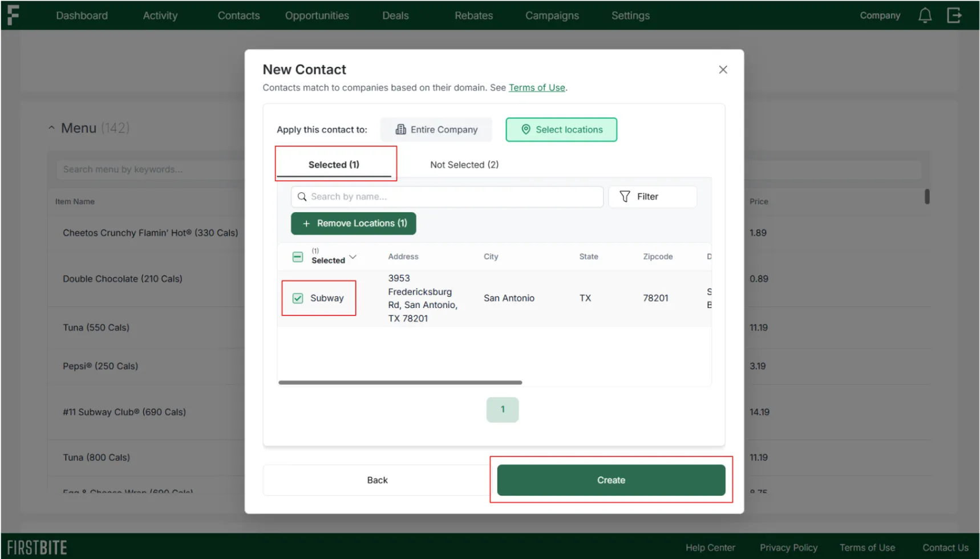Toggle the header select-all checkbox
Screen dimensions: 980x559
point(298,257)
